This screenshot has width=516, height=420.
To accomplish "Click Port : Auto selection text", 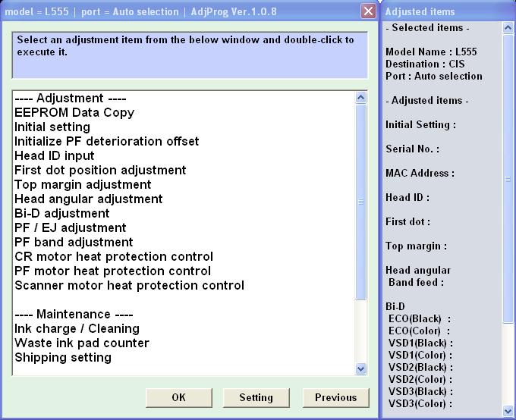I will pyautogui.click(x=434, y=76).
